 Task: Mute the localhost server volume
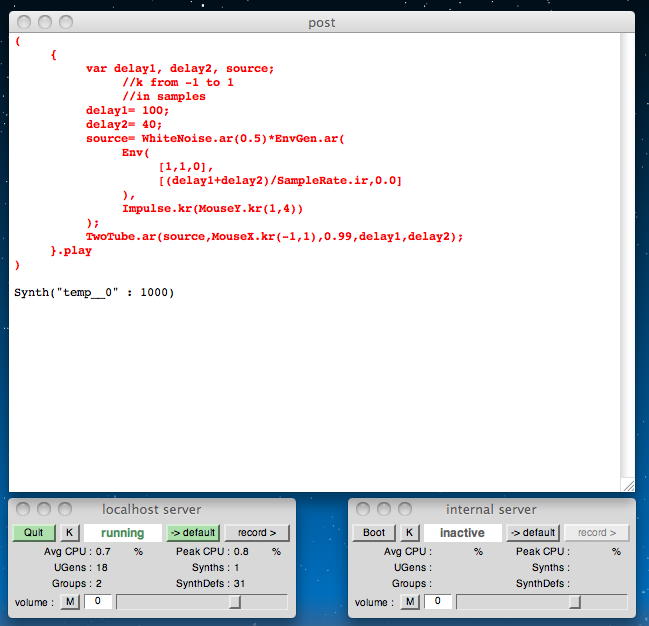pyautogui.click(x=70, y=602)
